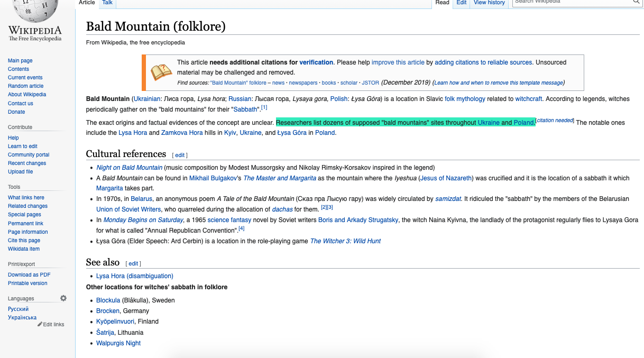Switch to the Українська language version
Viewport: 644px width, 358px height.
[x=22, y=318]
